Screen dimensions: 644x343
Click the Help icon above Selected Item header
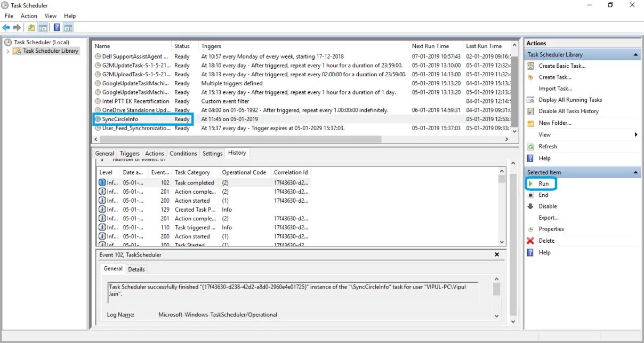(x=530, y=158)
